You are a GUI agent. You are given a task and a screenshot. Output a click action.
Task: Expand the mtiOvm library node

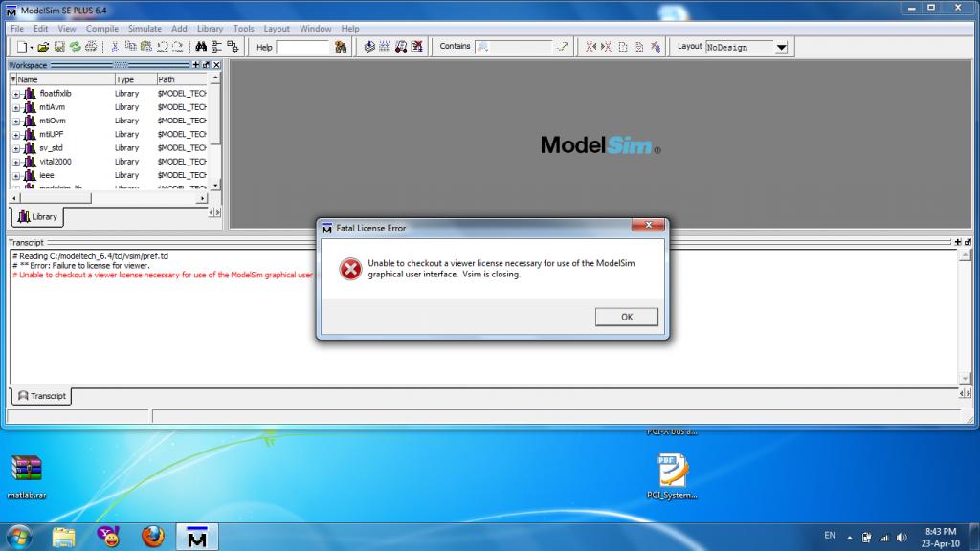click(16, 121)
